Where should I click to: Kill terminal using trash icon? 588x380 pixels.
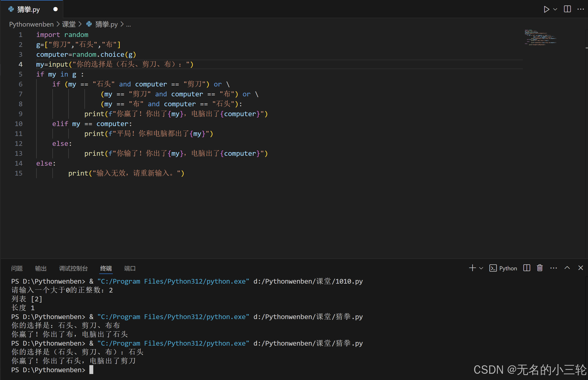point(540,268)
